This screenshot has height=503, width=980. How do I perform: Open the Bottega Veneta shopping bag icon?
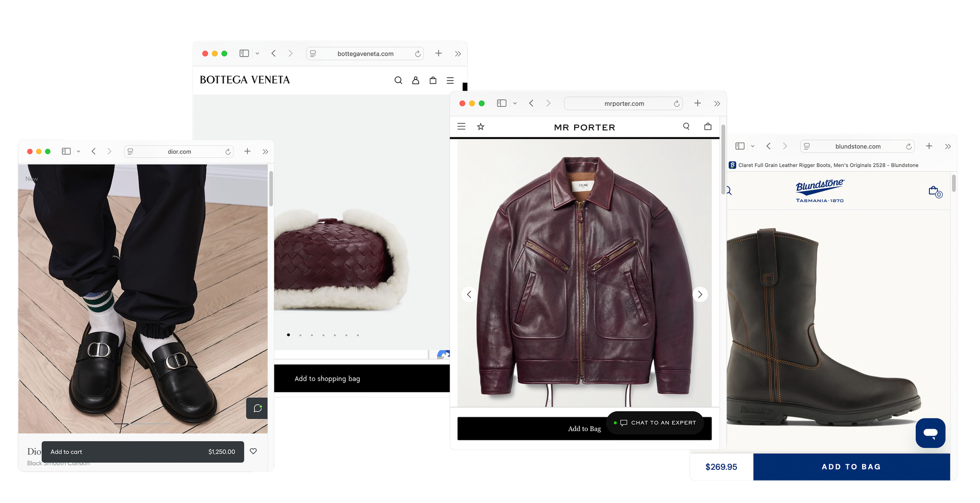433,81
